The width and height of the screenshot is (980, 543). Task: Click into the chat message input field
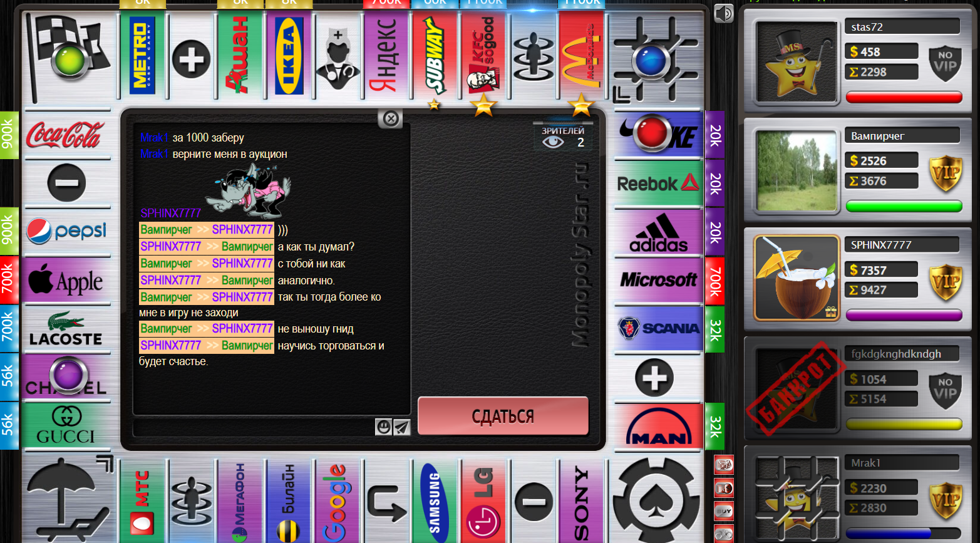coord(254,427)
